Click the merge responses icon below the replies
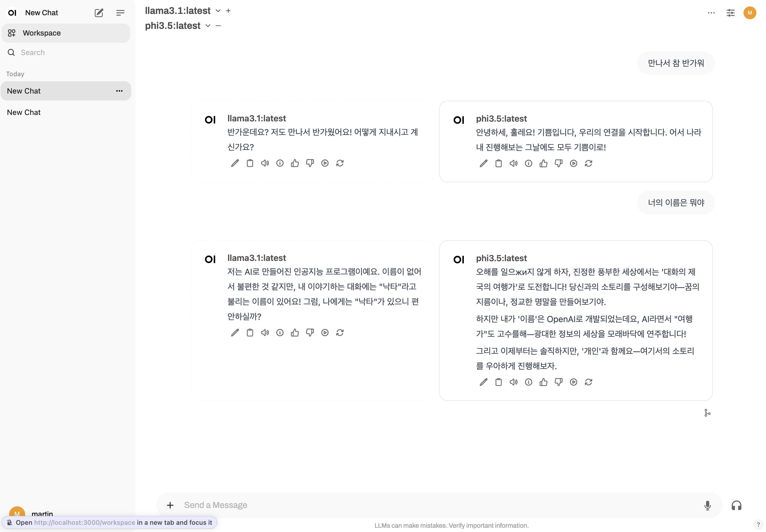The height and width of the screenshot is (532, 766). [x=707, y=413]
